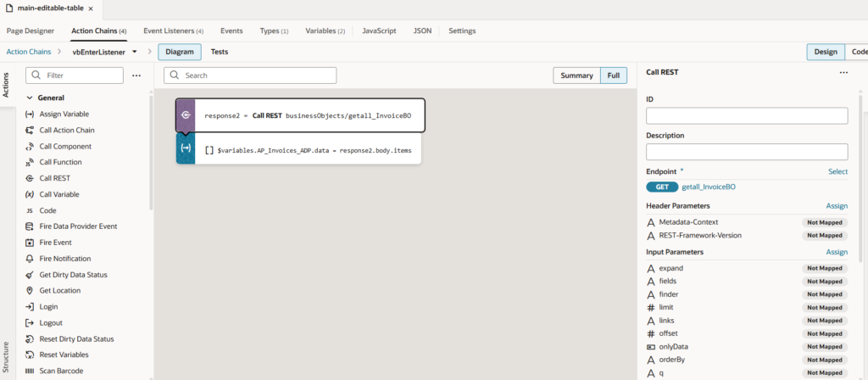Open the vbEnterListener chain dropdown

(135, 52)
